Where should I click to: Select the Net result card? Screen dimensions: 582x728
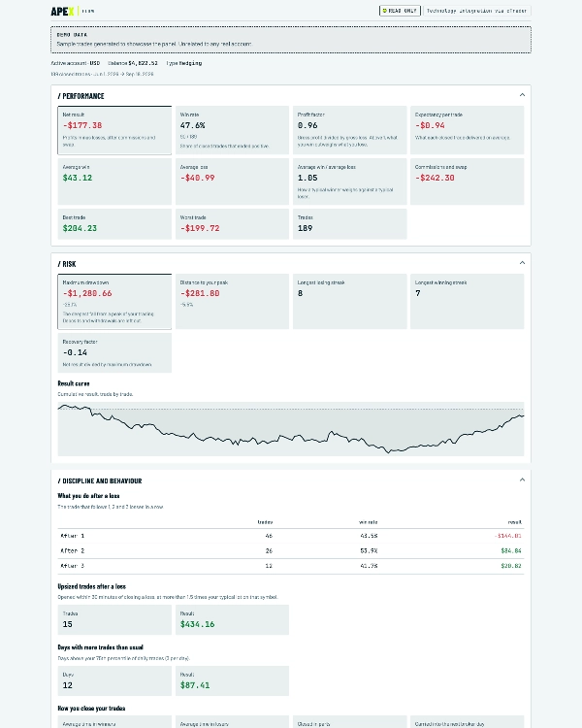pos(114,130)
